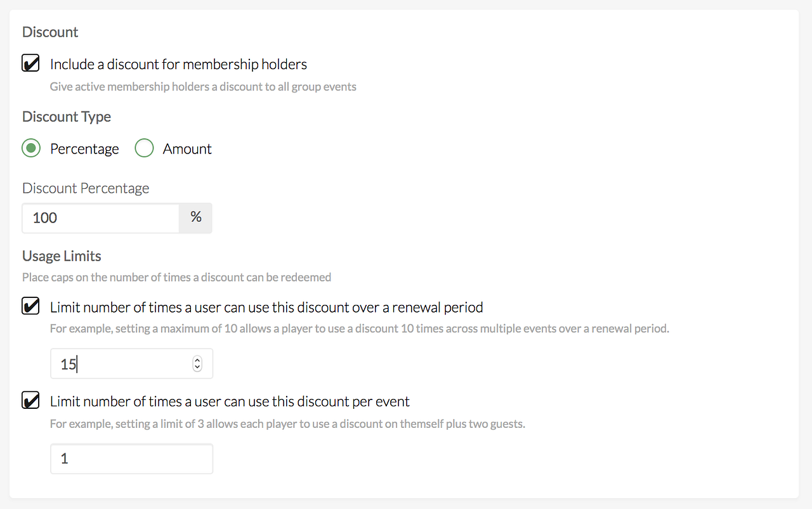Click the per event limit field showing 1

pyautogui.click(x=131, y=458)
